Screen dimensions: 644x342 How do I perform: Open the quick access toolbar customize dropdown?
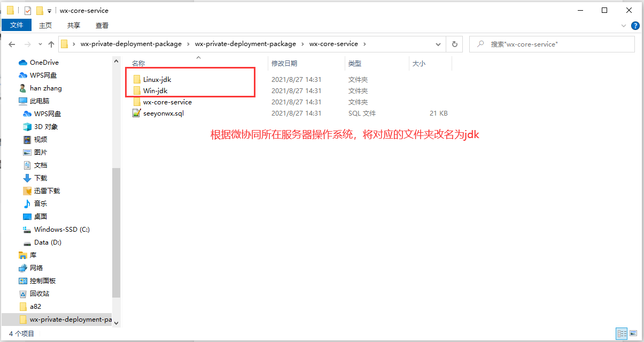(x=50, y=11)
